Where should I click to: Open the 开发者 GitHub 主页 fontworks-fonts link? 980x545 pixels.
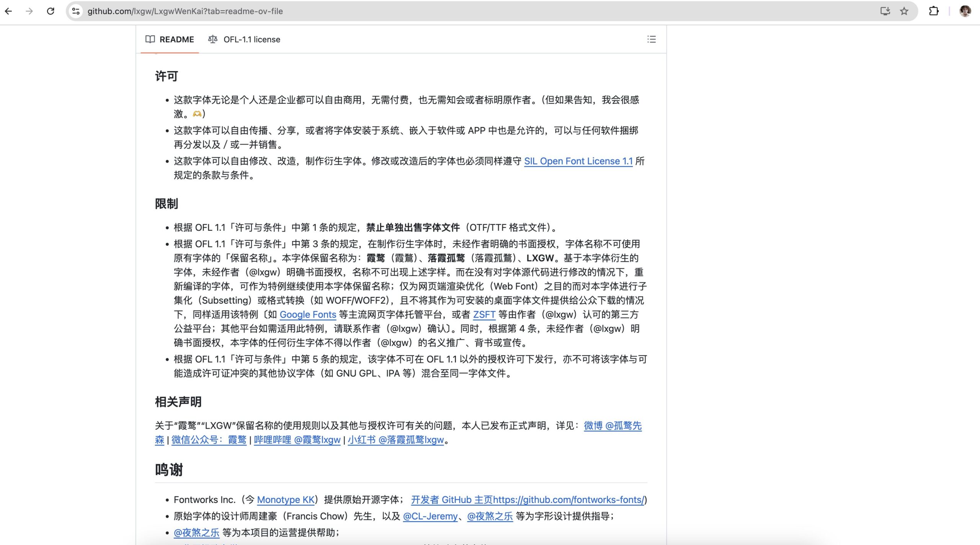[528, 500]
